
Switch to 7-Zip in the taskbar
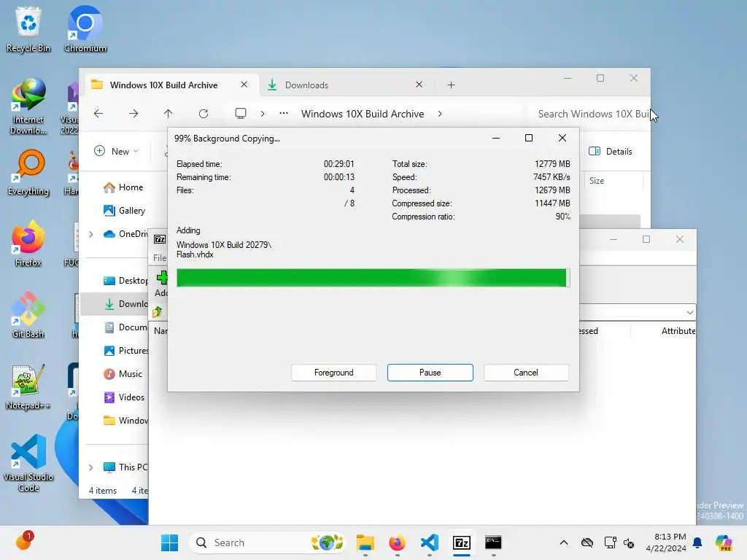(x=462, y=542)
